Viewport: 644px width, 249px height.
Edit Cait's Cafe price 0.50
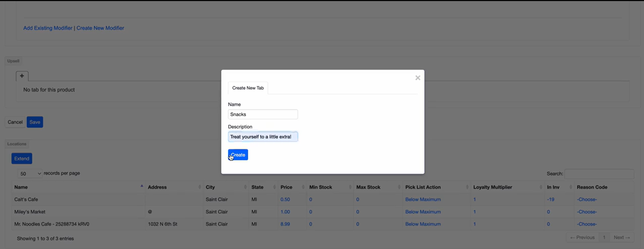[x=285, y=200]
